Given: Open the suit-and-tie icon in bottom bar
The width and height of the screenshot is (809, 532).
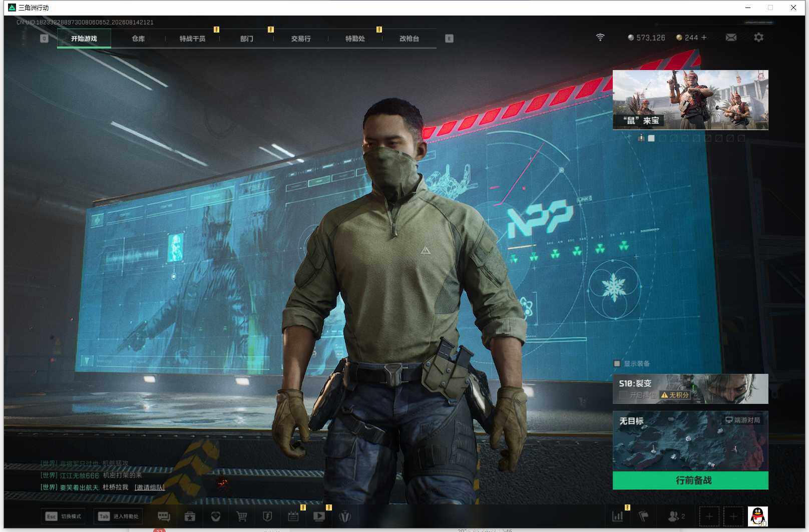Looking at the screenshot, I should [345, 516].
